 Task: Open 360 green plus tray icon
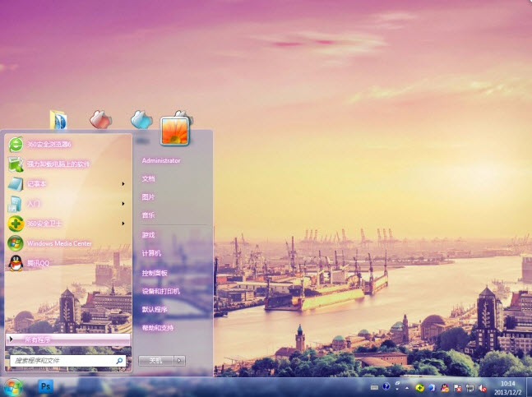coord(419,388)
